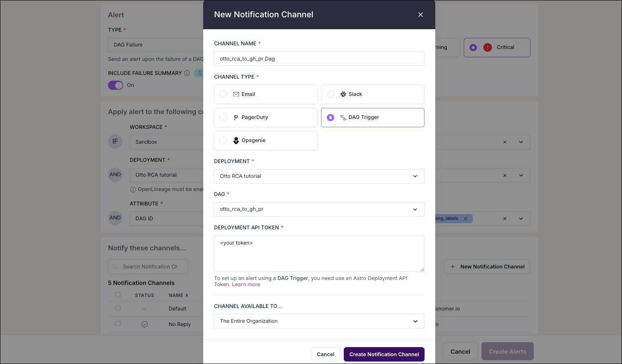Check the Default channel checkbox
The width and height of the screenshot is (622, 364).
(x=118, y=308)
